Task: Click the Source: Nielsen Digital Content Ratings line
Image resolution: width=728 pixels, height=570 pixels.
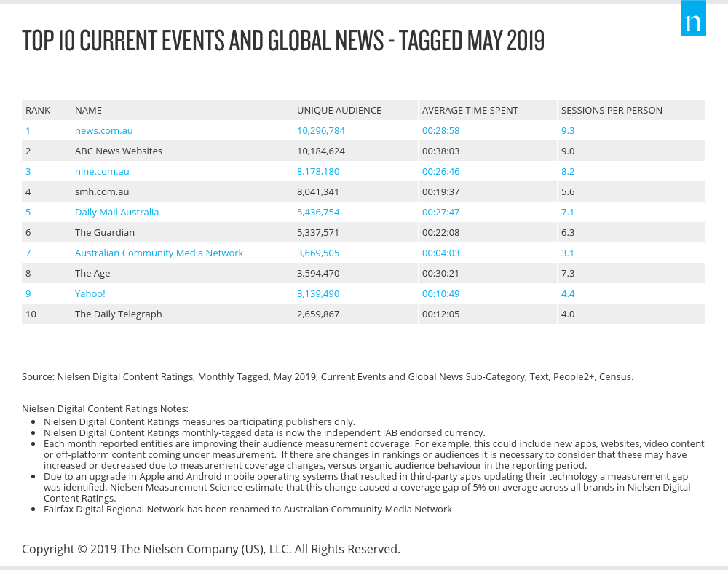Action: [328, 377]
